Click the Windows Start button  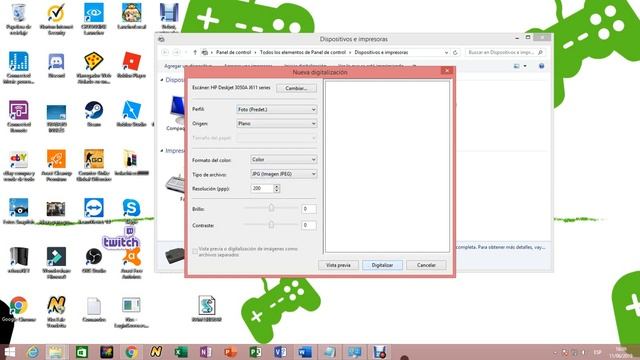[x=10, y=352]
